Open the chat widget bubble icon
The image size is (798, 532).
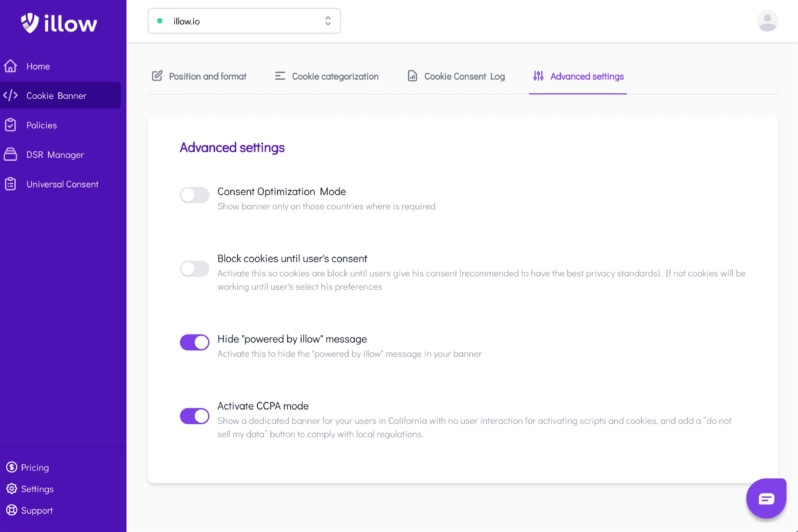(766, 499)
